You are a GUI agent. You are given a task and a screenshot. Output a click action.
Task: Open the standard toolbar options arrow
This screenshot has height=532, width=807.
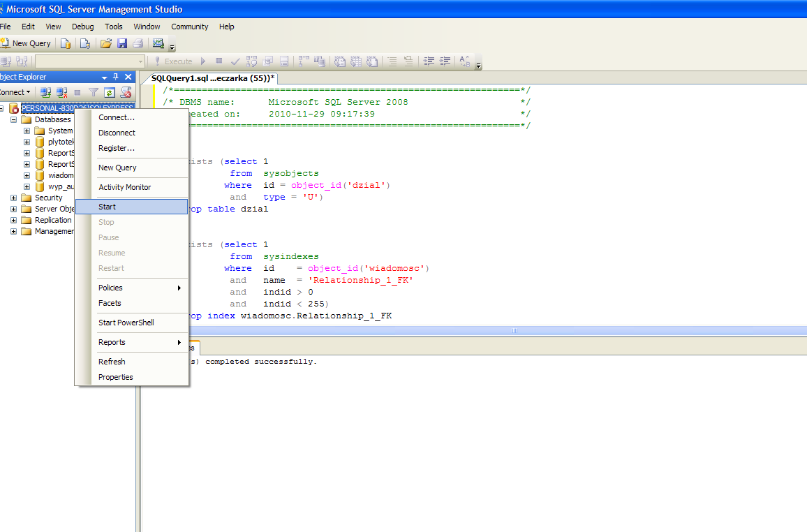[x=172, y=47]
